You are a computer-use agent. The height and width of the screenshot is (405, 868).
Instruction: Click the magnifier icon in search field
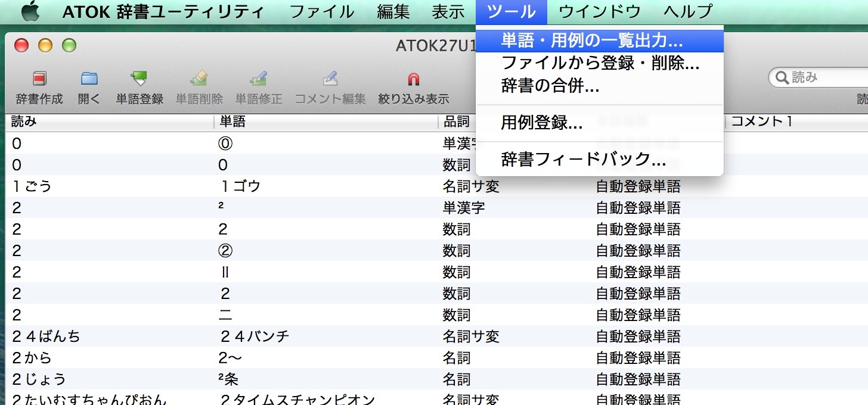click(x=782, y=77)
